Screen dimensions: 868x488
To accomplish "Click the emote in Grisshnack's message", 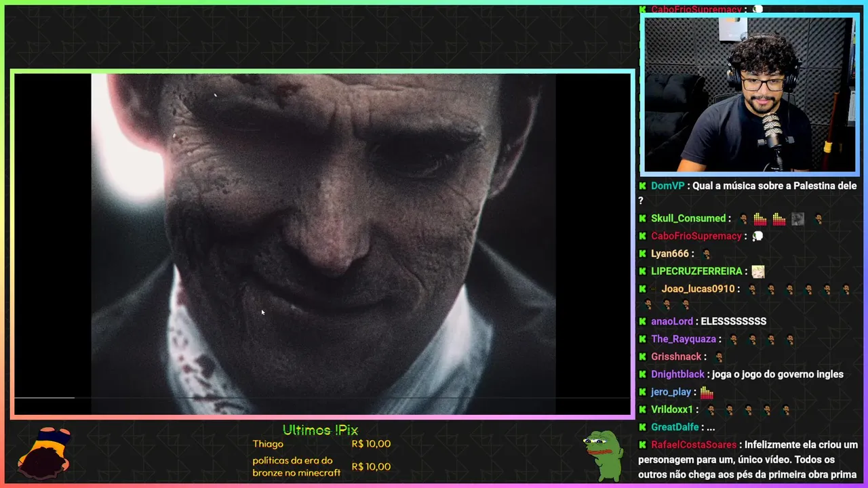I will click(719, 357).
